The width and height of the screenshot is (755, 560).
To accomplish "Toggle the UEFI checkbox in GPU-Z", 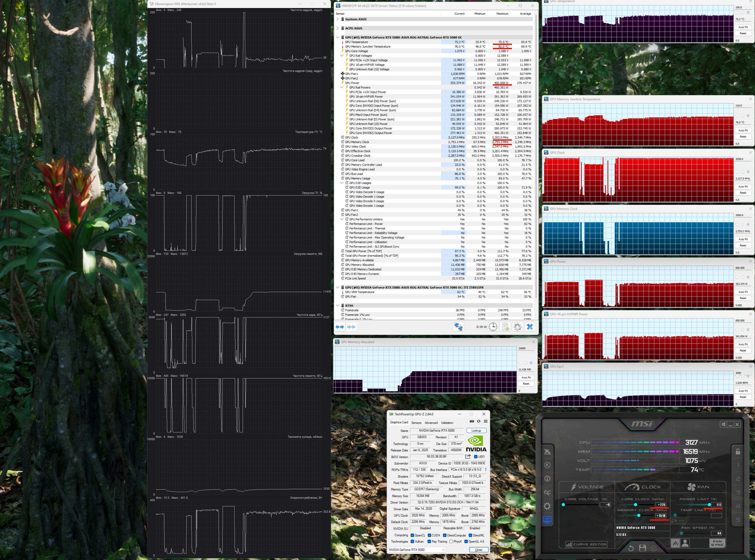I will tap(476, 457).
